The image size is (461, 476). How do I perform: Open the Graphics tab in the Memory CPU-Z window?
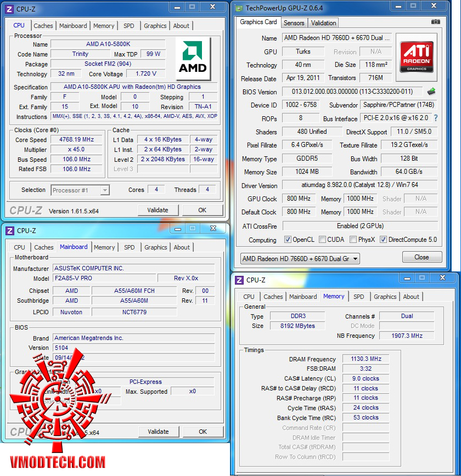(x=385, y=297)
